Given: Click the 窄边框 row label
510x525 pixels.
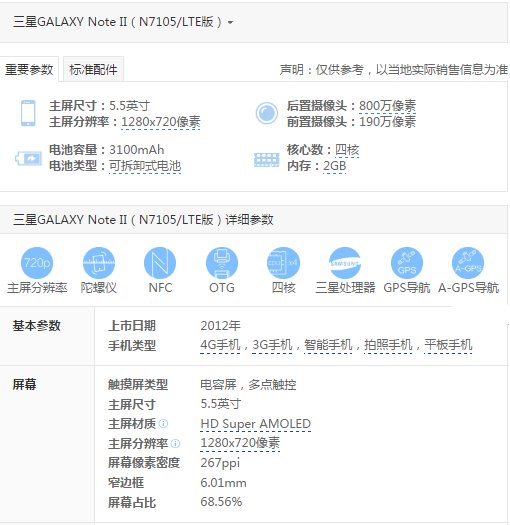Looking at the screenshot, I should 126,483.
